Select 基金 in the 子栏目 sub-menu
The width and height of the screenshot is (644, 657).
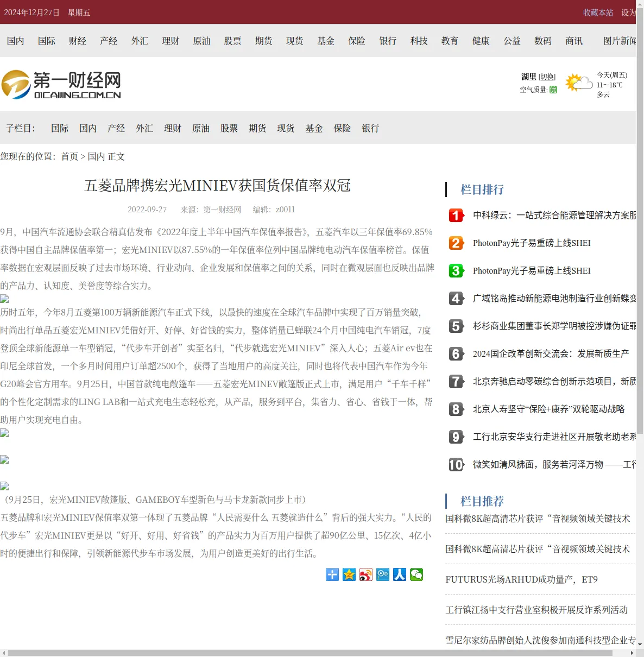tap(314, 128)
